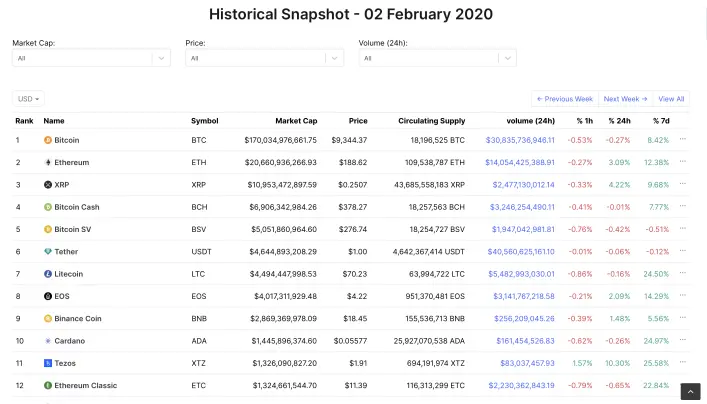This screenshot has width=707, height=404.
Task: Click the Tether coin icon
Action: (48, 252)
